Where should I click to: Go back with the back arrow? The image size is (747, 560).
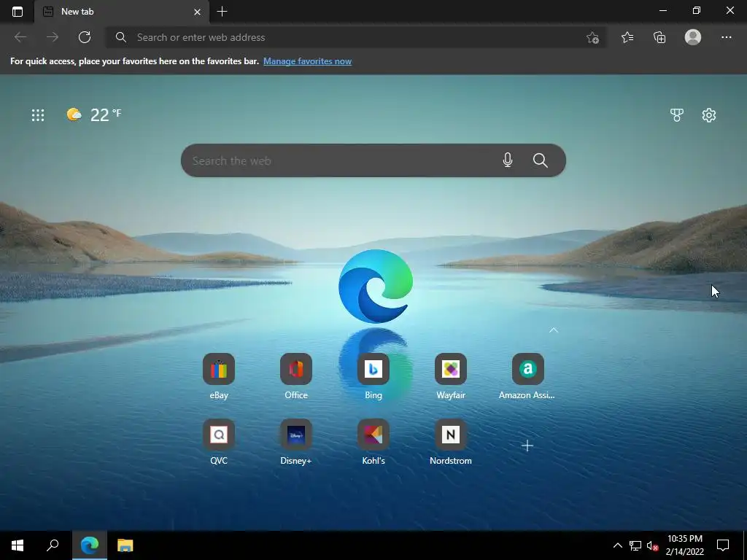point(20,37)
